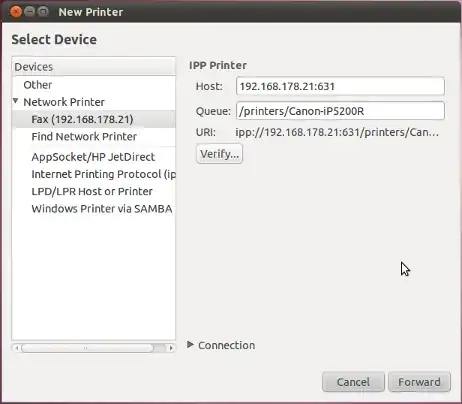Click into the Queue input field
This screenshot has height=404, width=462.
pyautogui.click(x=340, y=111)
